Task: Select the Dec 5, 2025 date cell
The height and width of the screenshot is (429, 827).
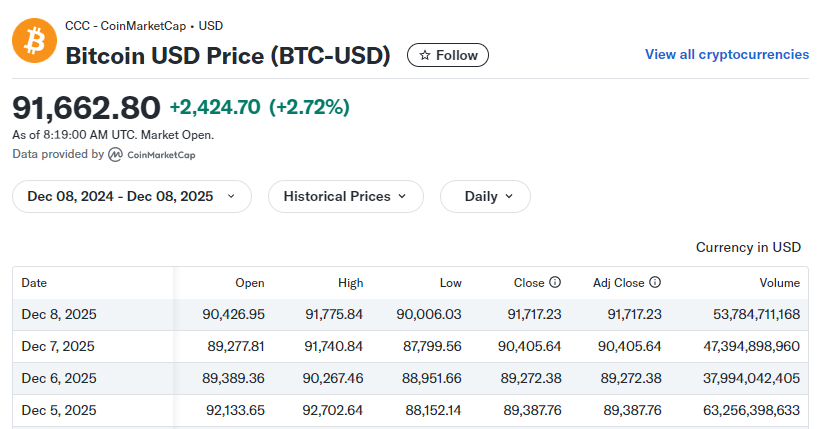Action: [x=59, y=411]
